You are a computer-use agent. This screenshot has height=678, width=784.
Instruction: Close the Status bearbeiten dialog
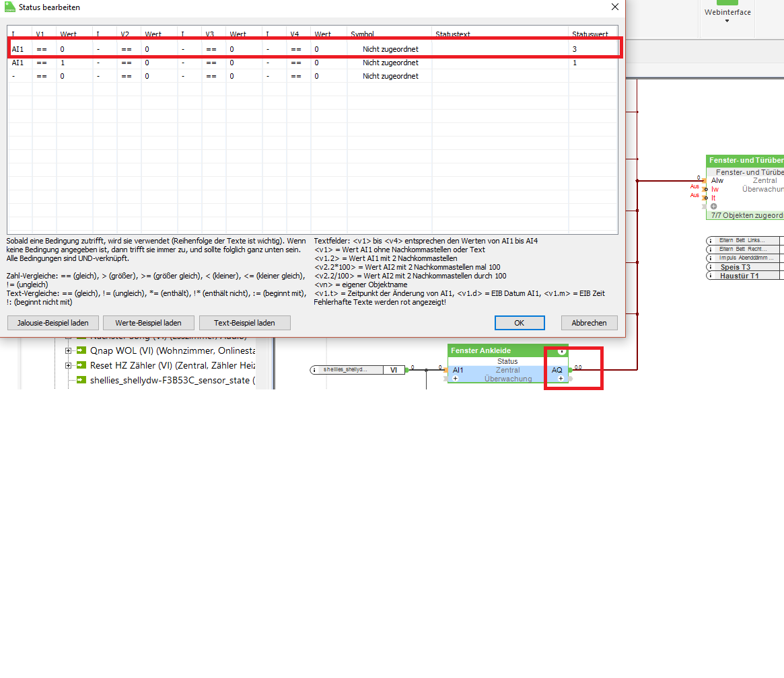click(615, 7)
